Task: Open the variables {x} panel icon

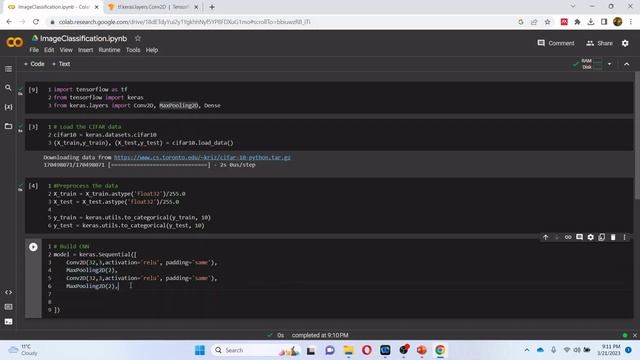Action: point(8,107)
